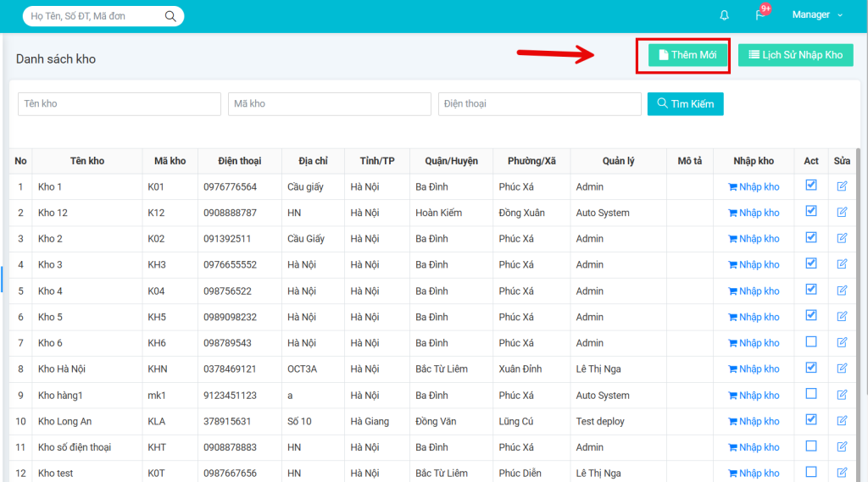Click edit pencil icon for Kho 12
Screen dimensions: 868x482
coord(842,213)
